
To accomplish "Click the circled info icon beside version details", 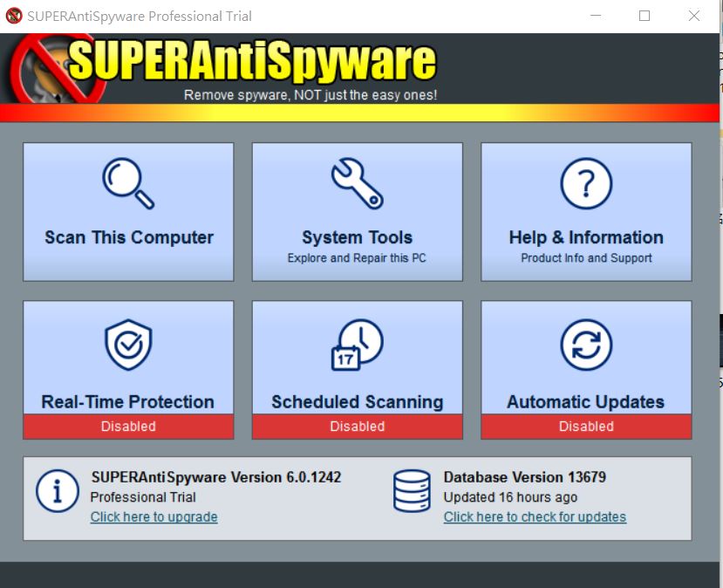I will pyautogui.click(x=58, y=491).
